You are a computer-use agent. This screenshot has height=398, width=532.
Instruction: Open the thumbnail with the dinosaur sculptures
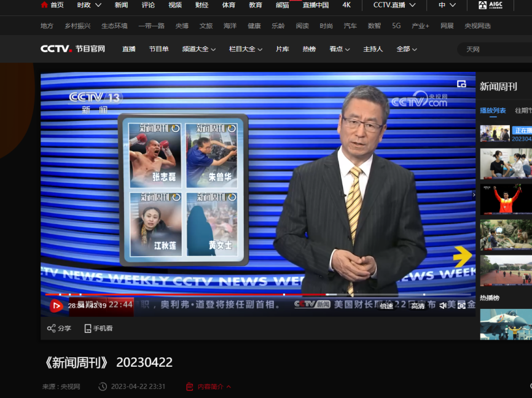click(506, 235)
